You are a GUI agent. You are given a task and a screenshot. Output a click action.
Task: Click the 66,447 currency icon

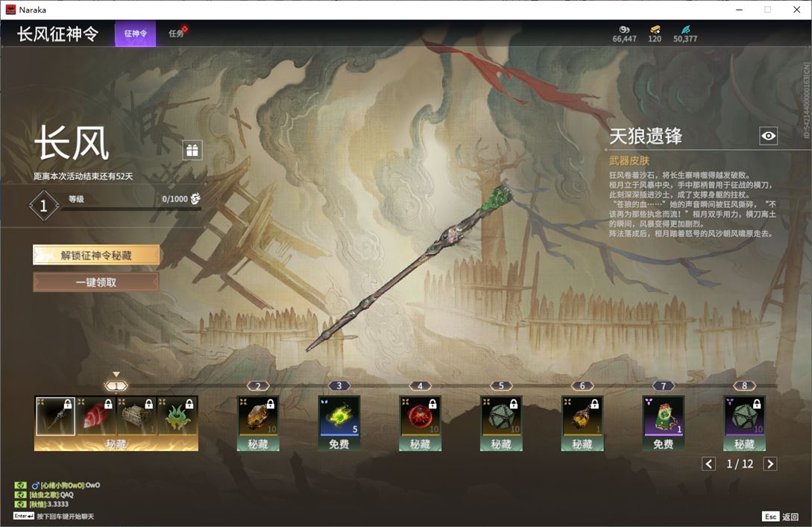624,30
